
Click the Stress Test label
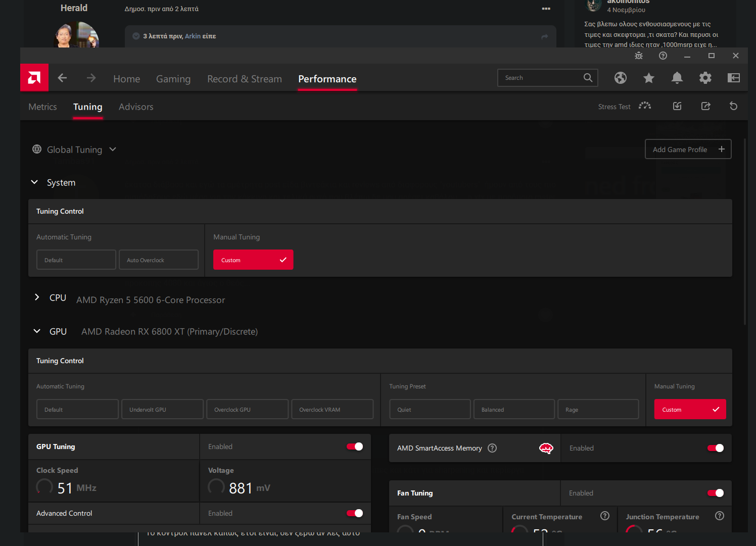[x=614, y=107]
